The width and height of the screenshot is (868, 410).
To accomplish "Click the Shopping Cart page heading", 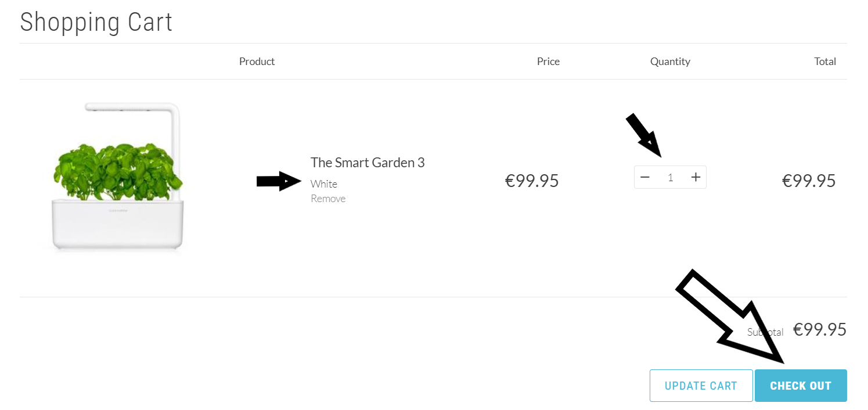I will [96, 22].
